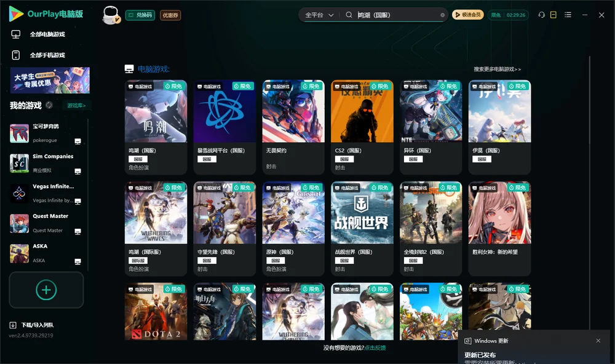Expand the 全平台 platform dropdown
The image size is (615, 364).
pos(319,15)
